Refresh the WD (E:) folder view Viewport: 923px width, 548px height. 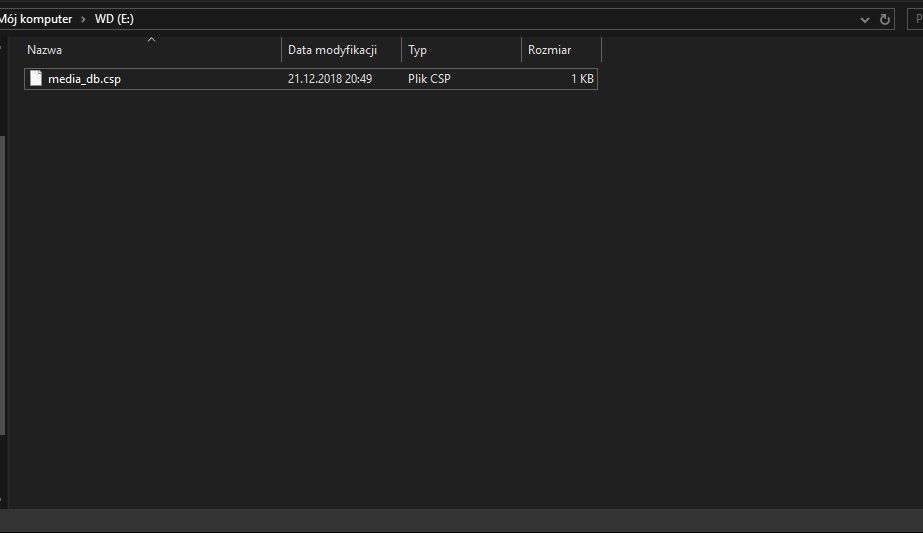click(885, 19)
